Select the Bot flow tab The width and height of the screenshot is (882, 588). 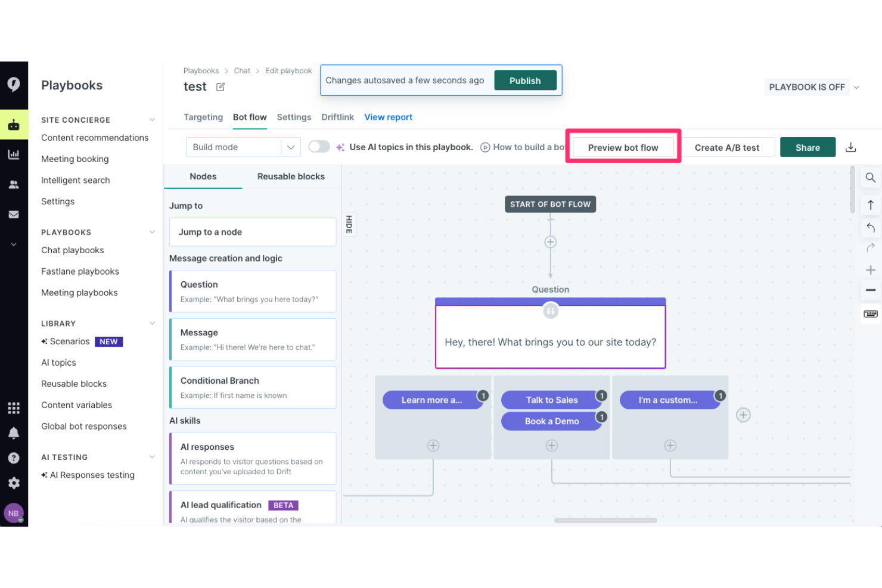coord(250,117)
